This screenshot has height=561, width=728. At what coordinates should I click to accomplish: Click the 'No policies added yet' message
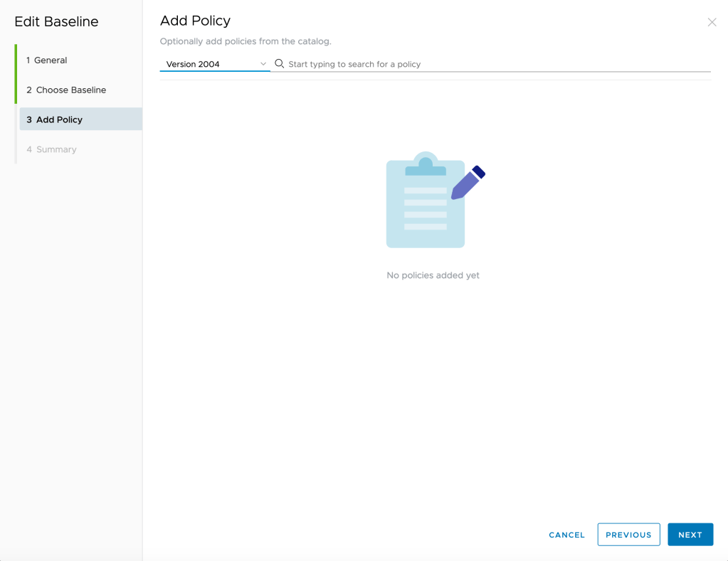click(x=433, y=275)
